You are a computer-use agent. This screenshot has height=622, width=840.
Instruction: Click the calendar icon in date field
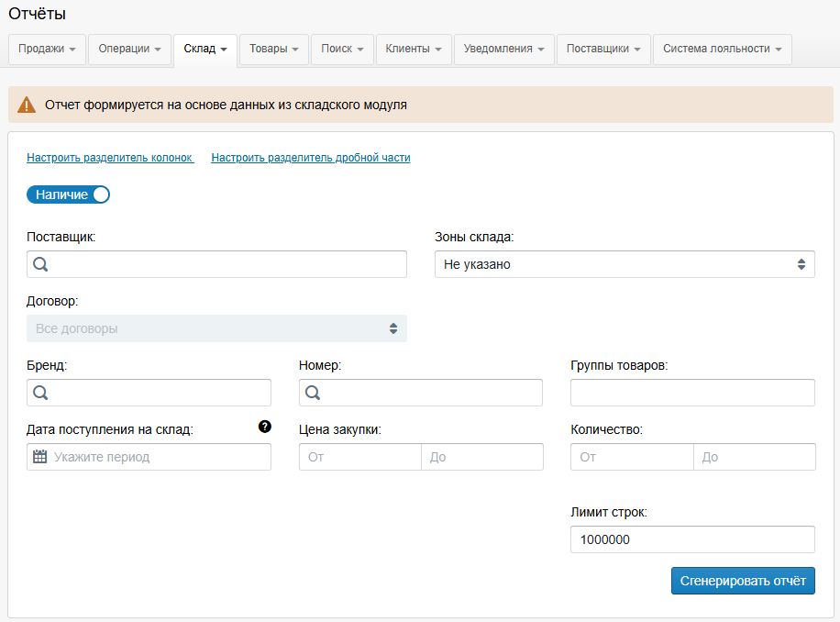[x=39, y=457]
